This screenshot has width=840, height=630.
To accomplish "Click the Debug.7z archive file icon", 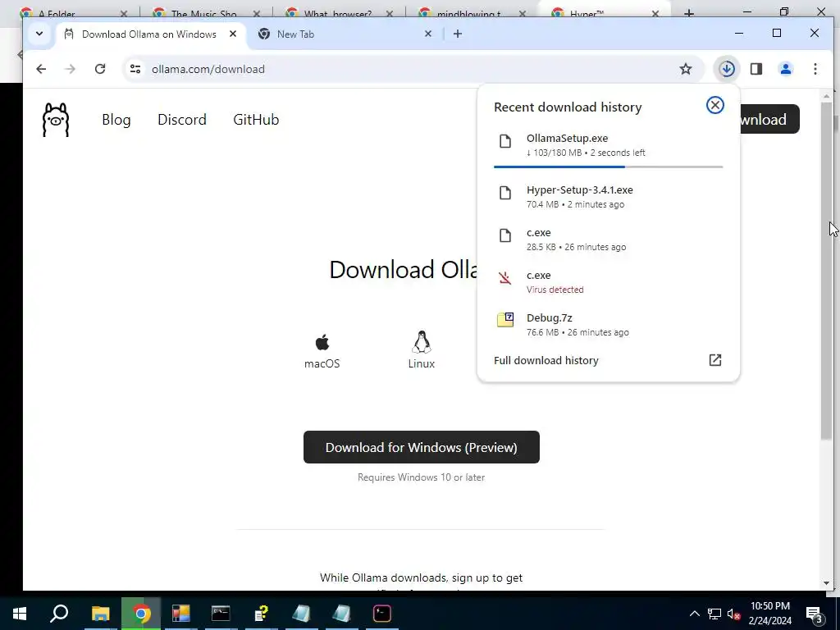I will 505,320.
